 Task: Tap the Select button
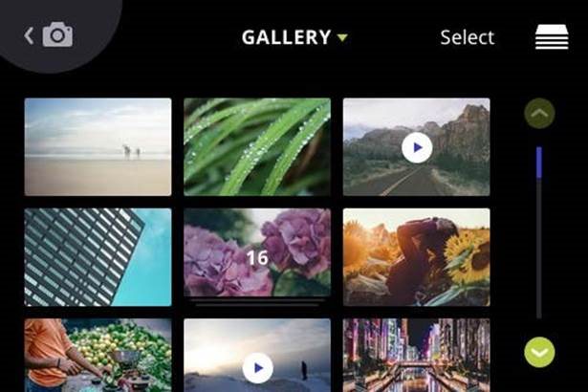pyautogui.click(x=468, y=37)
